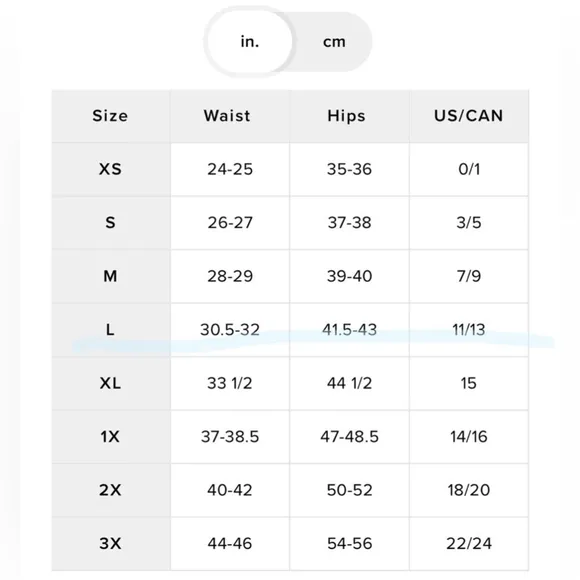Click the US/CAN column header
Screen dimensions: 580x580
469,116
